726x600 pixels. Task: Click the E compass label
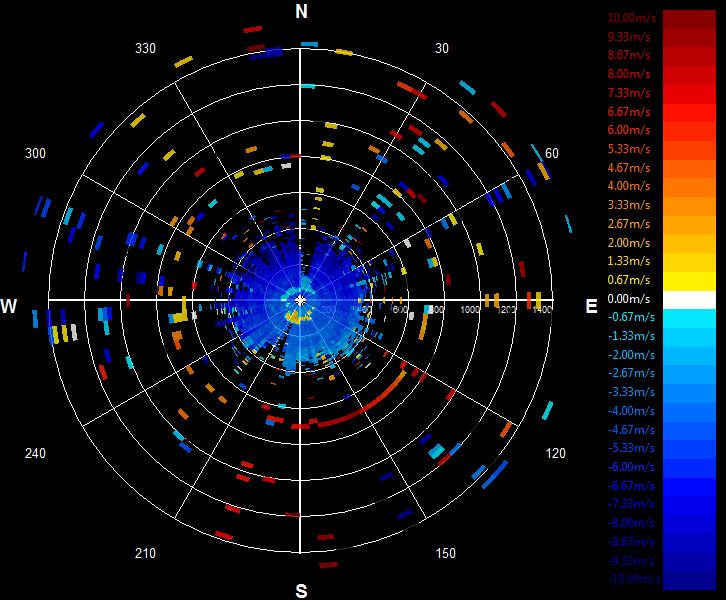(591, 306)
